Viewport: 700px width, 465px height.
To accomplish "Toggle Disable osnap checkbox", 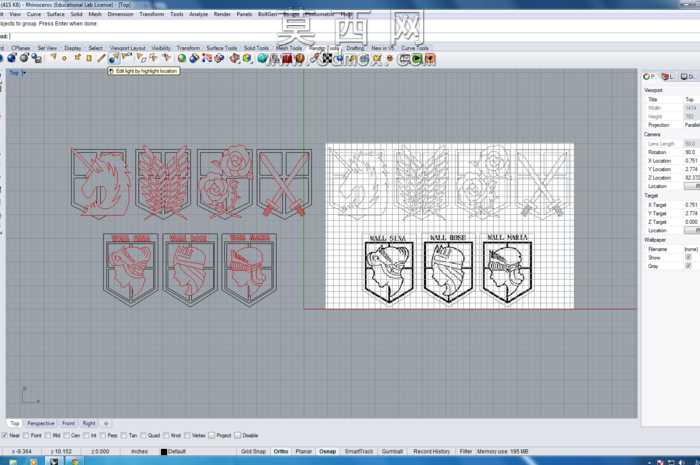I will coord(238,435).
